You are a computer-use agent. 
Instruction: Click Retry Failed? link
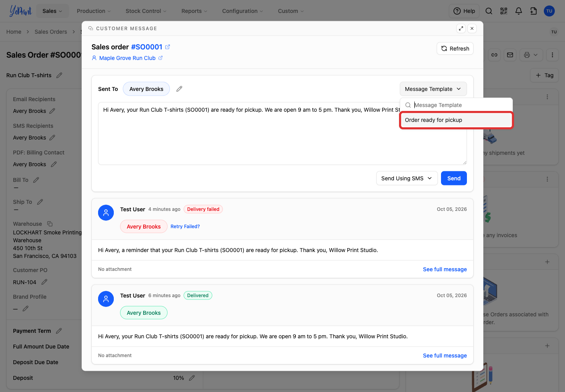tap(185, 227)
